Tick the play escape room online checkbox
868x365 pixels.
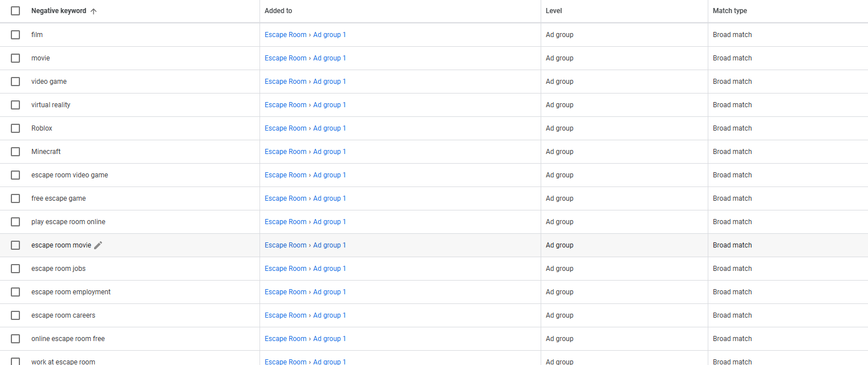(15, 222)
